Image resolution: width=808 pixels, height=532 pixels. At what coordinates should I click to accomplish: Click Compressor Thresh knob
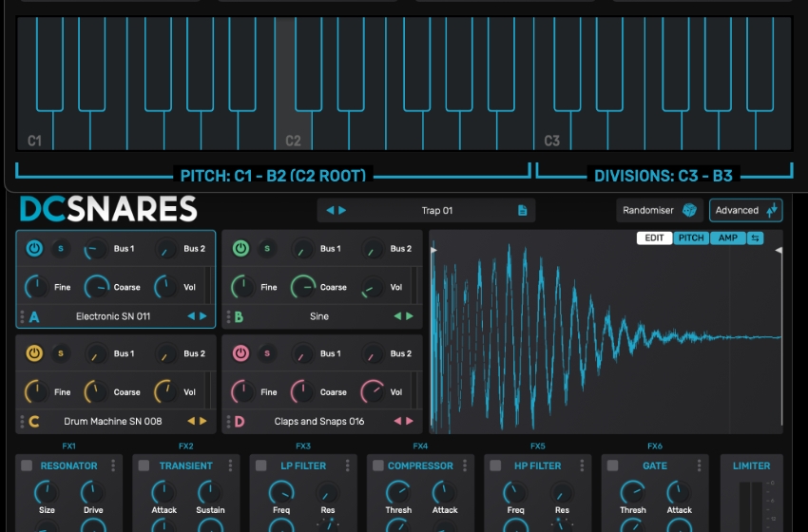[397, 492]
